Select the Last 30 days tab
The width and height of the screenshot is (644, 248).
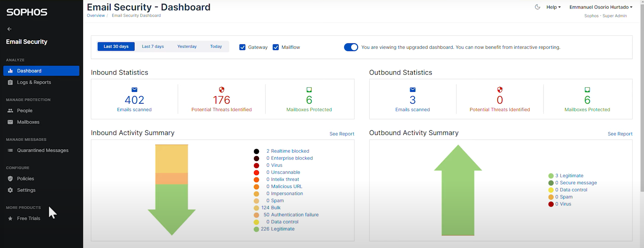point(116,46)
